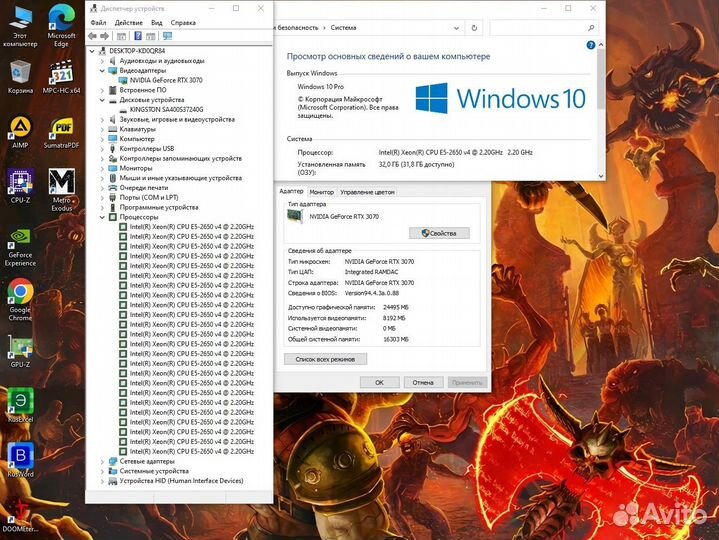Click the ОК button

[x=379, y=382]
